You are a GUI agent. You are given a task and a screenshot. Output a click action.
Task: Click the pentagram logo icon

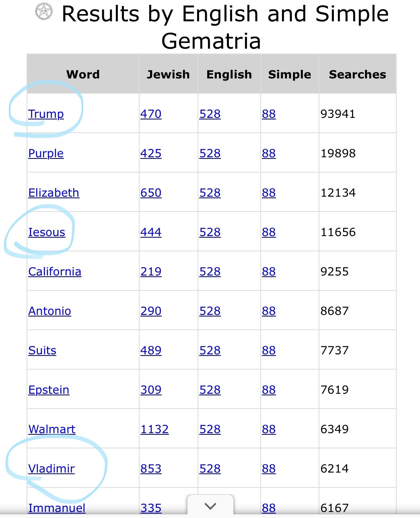(44, 12)
